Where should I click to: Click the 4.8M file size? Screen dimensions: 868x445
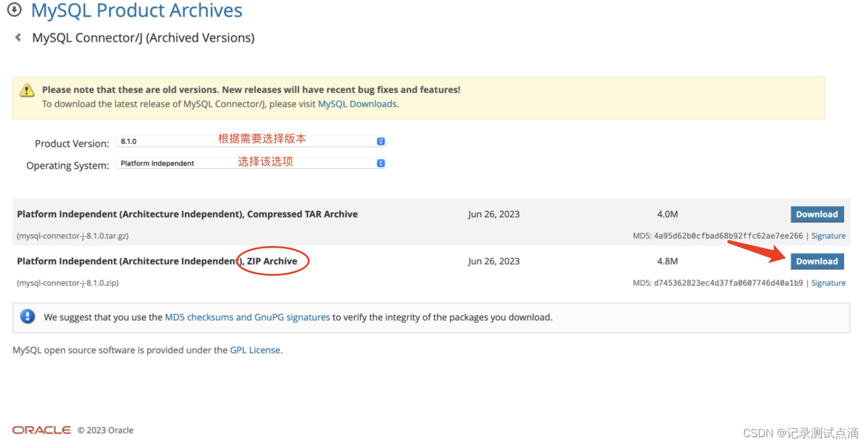tap(668, 261)
